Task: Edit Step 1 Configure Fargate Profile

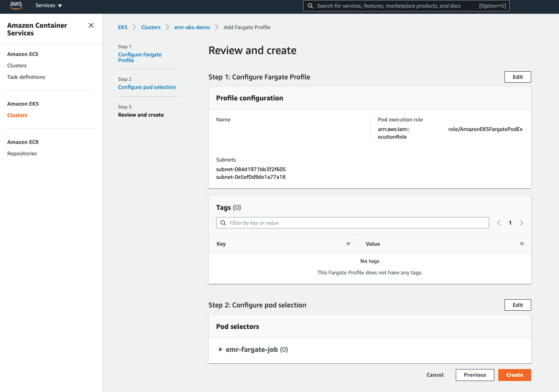Action: tap(517, 77)
